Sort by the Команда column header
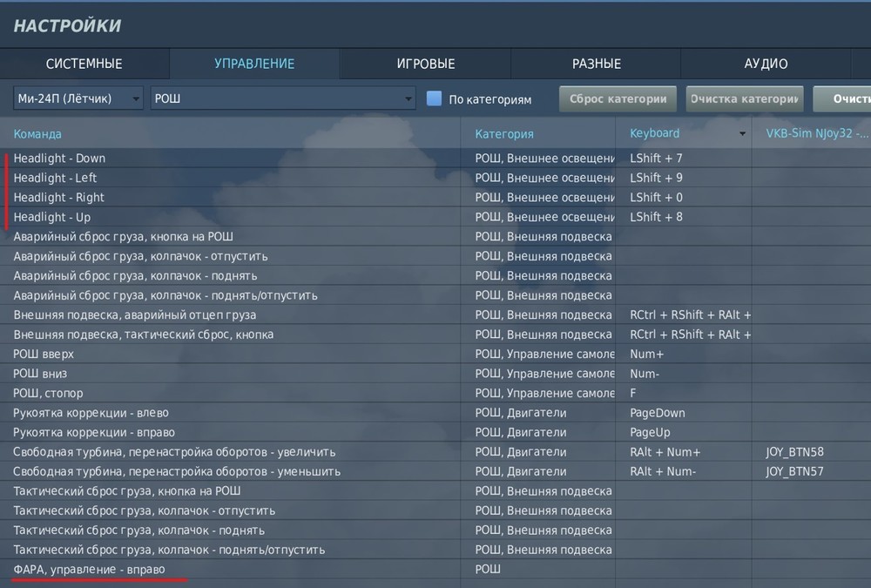 click(x=37, y=134)
